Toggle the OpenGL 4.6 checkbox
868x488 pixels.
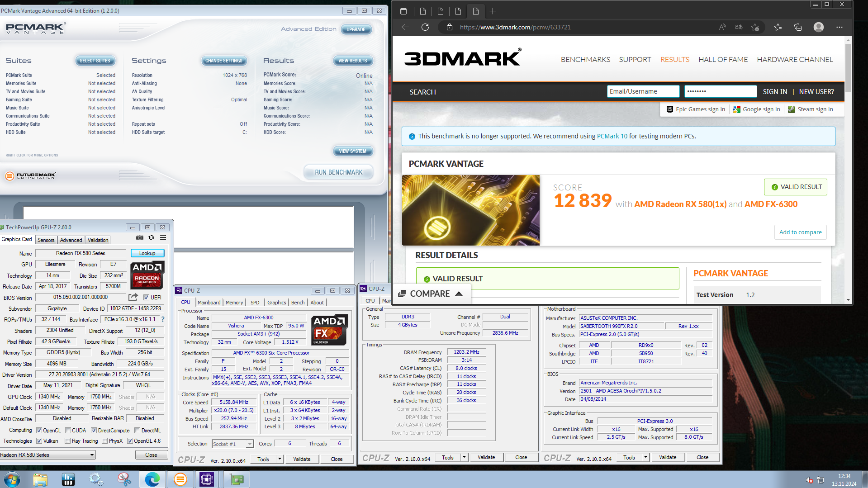[130, 441]
